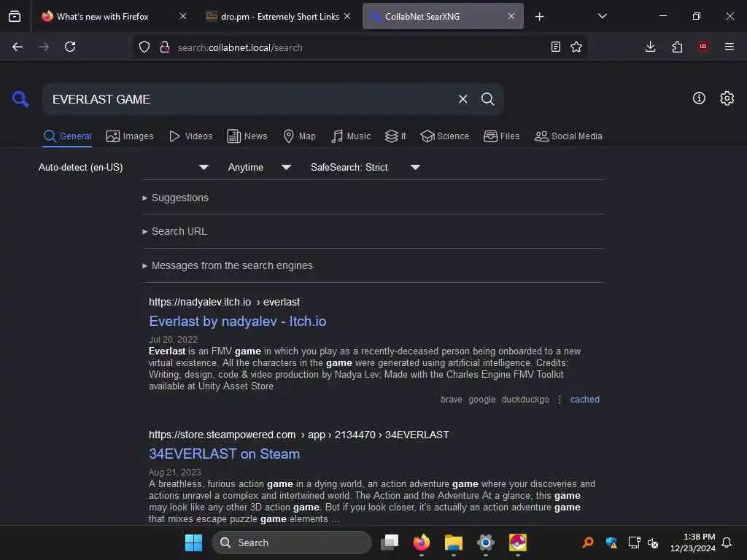Select the General search category
Image resolution: width=747 pixels, height=560 pixels.
tap(67, 136)
